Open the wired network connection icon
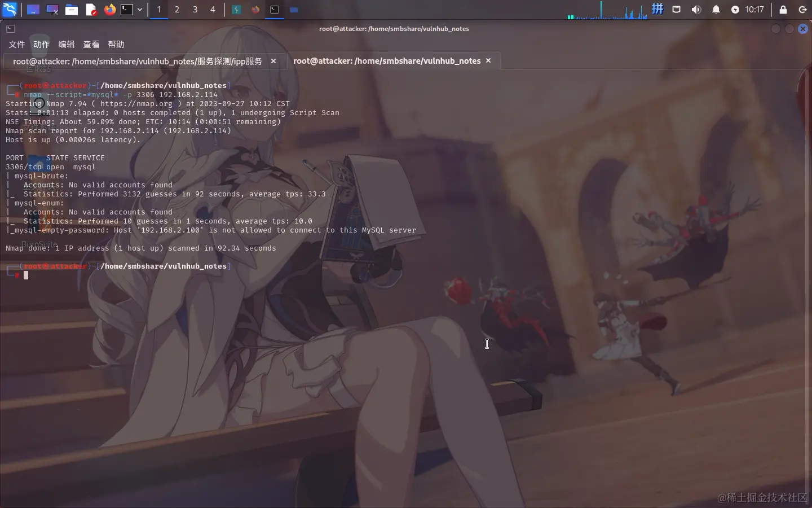The image size is (812, 508). pyautogui.click(x=677, y=10)
